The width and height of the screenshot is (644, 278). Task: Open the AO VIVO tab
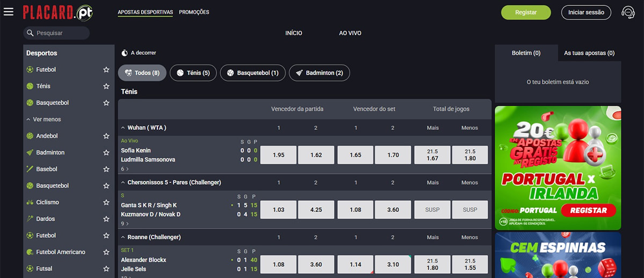tap(350, 33)
